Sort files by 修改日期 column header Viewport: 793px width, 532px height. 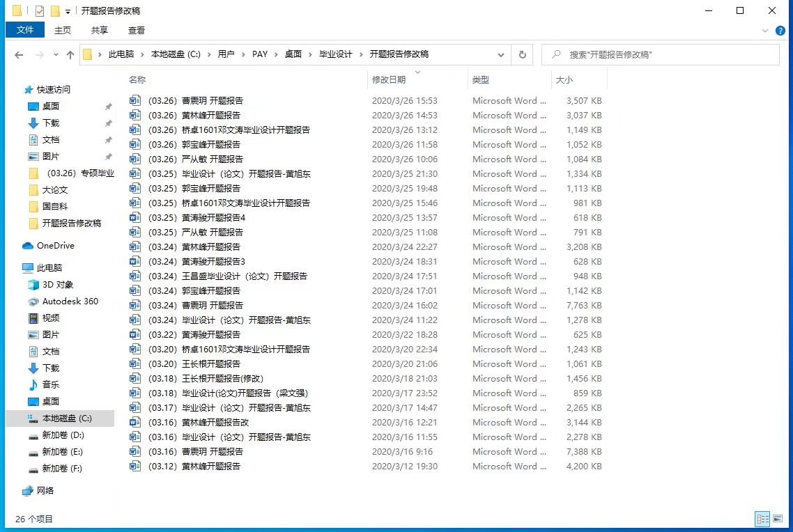389,80
